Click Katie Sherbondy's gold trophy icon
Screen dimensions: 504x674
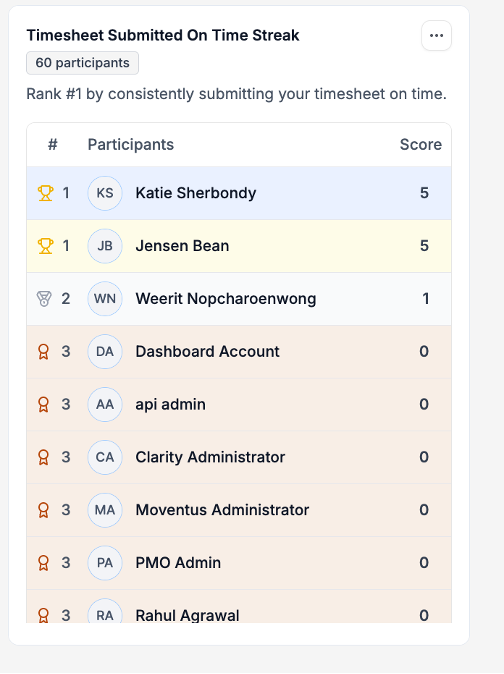tap(46, 193)
